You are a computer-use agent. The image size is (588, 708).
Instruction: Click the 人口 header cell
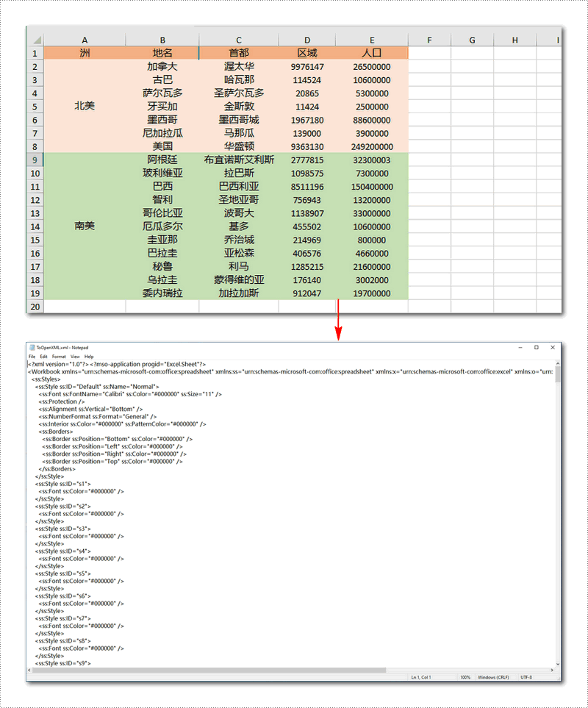(x=372, y=53)
